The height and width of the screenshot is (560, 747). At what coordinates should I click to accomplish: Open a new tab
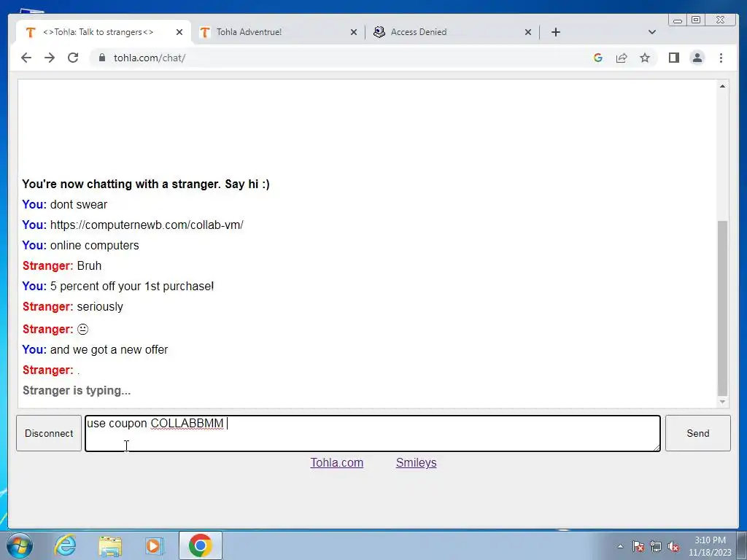(555, 32)
